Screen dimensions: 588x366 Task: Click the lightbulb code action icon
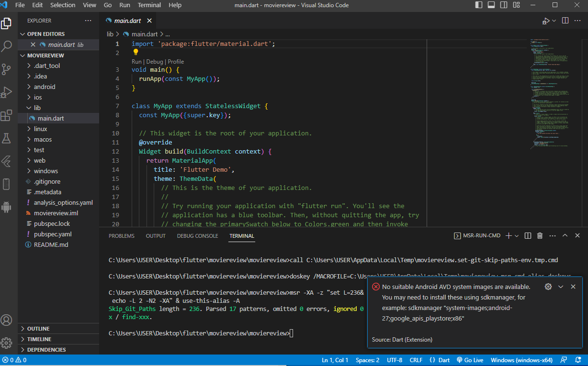[x=136, y=52]
